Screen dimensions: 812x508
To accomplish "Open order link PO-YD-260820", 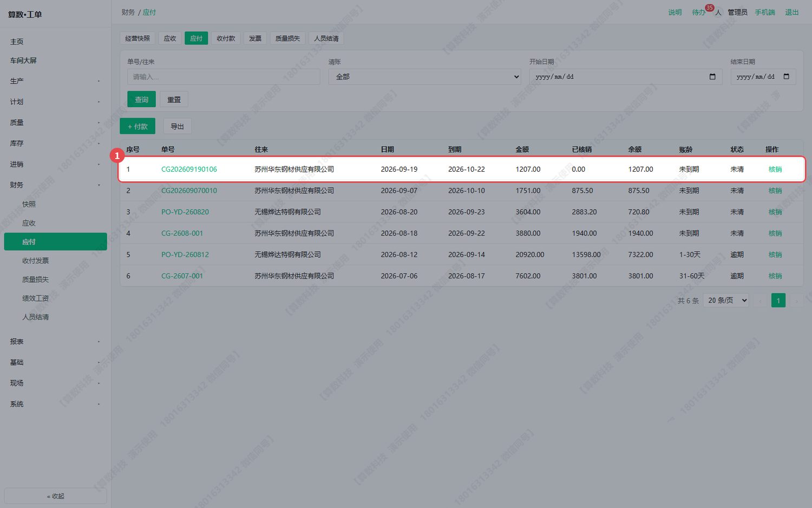I will click(185, 212).
